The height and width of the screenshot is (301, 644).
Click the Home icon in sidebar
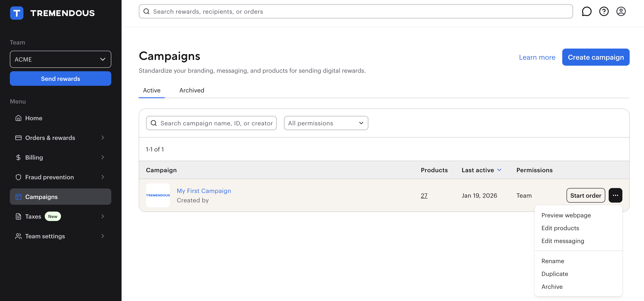pyautogui.click(x=18, y=118)
